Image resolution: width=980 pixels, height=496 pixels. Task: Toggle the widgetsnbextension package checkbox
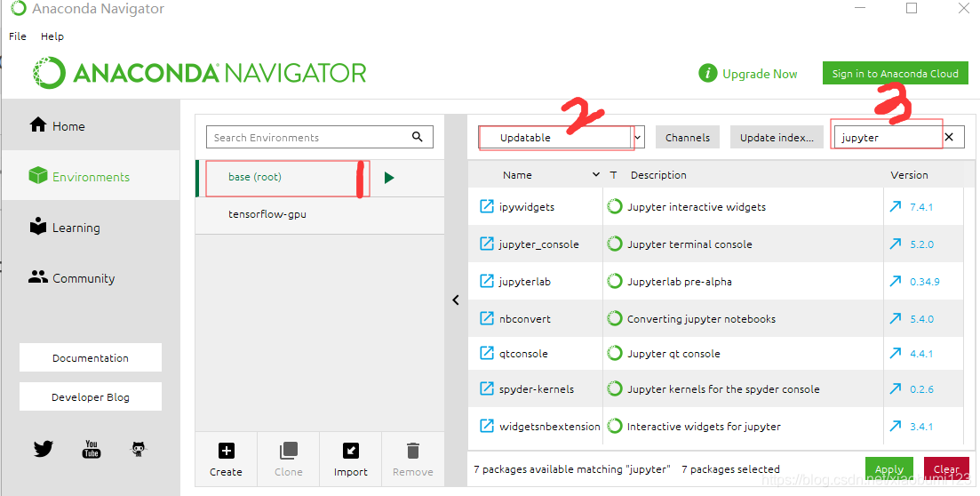pos(486,426)
